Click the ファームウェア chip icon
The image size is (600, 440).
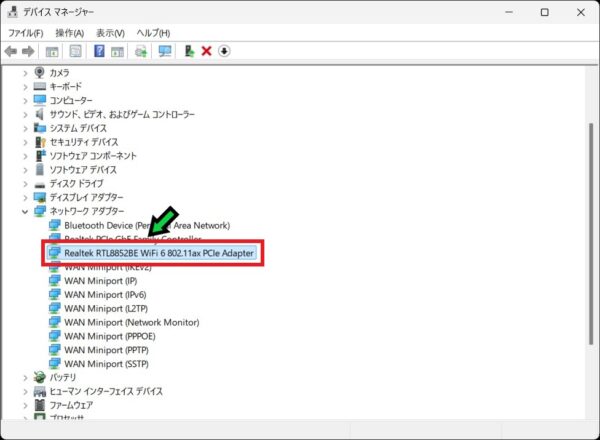tap(39, 405)
